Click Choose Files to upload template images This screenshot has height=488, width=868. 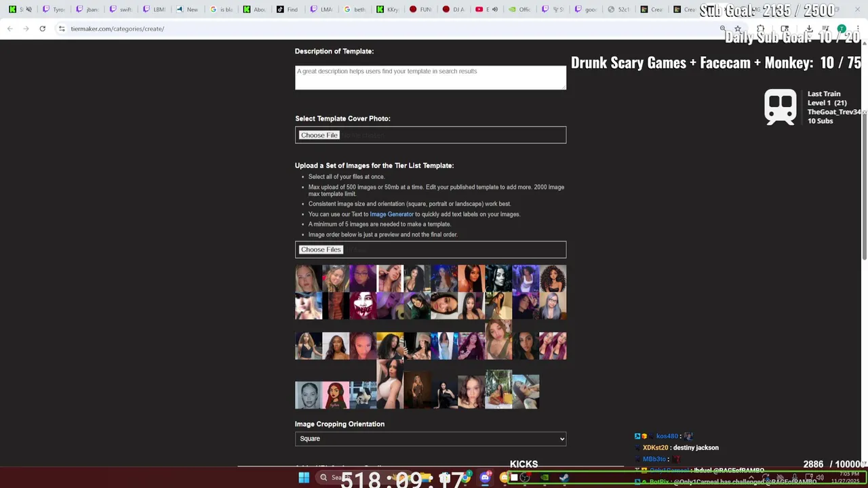321,249
